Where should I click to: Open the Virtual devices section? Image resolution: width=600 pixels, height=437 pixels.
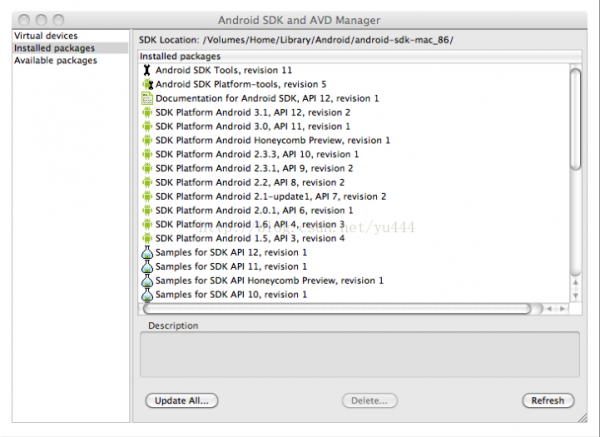point(46,36)
